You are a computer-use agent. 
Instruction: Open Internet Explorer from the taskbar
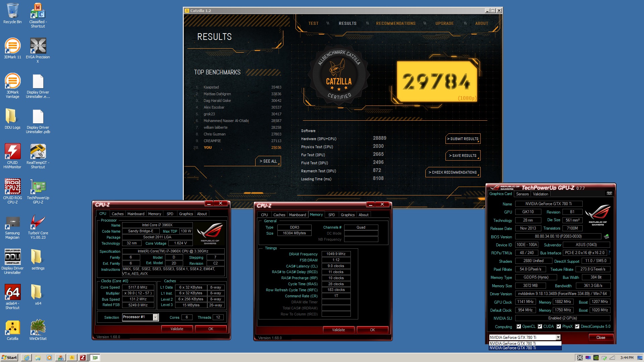pyautogui.click(x=26, y=358)
